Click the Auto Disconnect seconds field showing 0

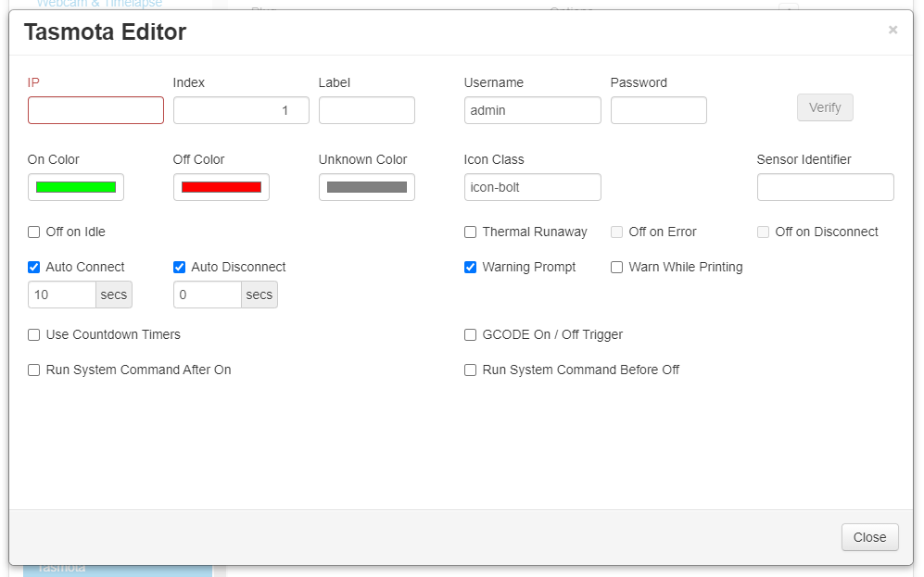tap(208, 295)
